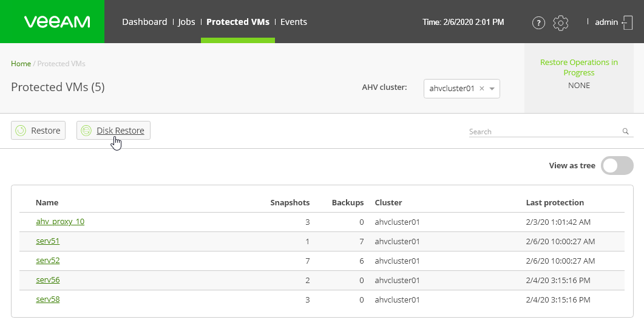Click the admin user name
The height and width of the screenshot is (325, 644).
[x=606, y=22]
